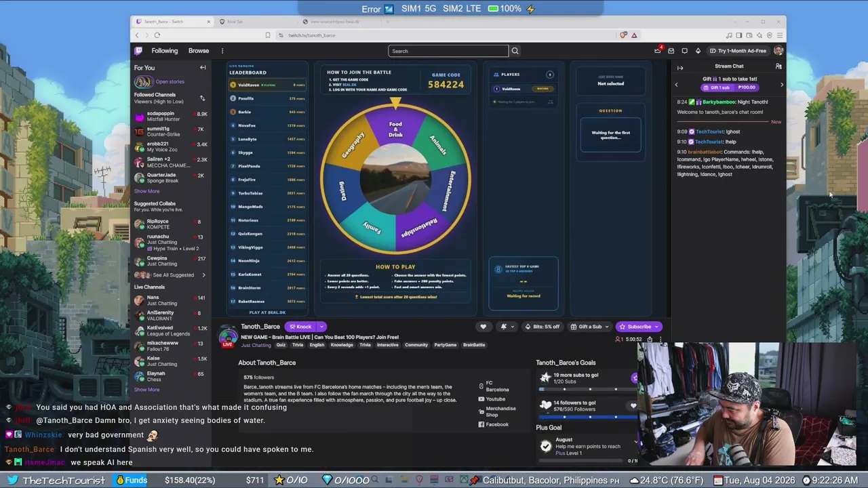Click the FC Barcelona panel link
The width and height of the screenshot is (868, 488).
coord(494,387)
